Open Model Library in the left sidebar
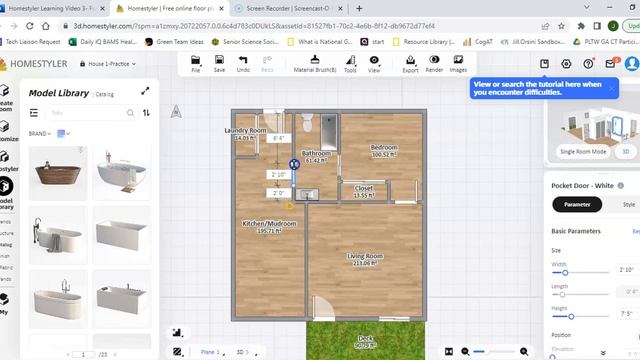Image resolution: width=640 pixels, height=360 pixels. coord(6,193)
